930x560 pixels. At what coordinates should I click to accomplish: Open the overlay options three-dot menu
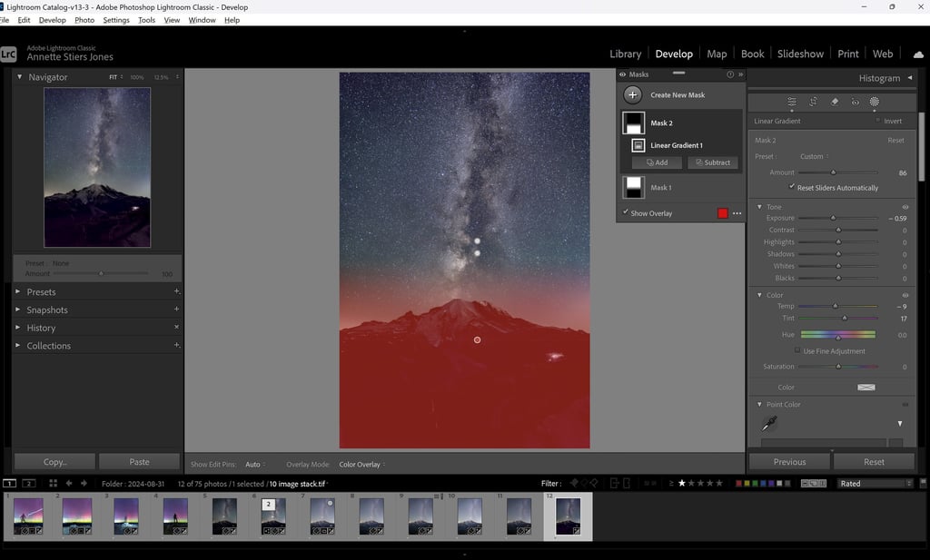(x=737, y=213)
